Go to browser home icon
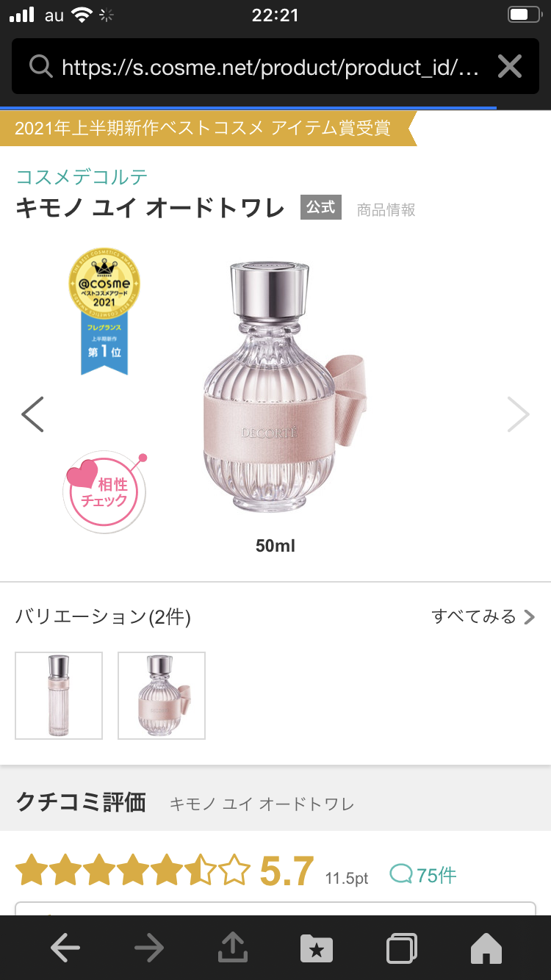This screenshot has width=551, height=980. coord(486,948)
